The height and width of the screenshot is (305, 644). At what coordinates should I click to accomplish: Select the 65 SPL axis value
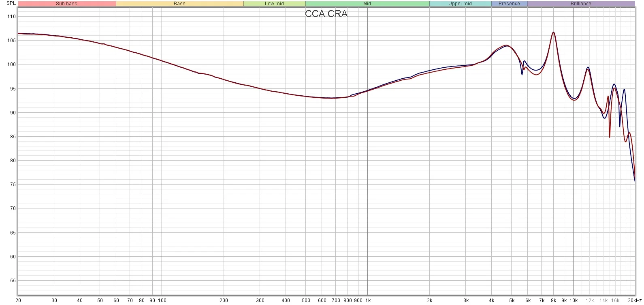coord(13,233)
